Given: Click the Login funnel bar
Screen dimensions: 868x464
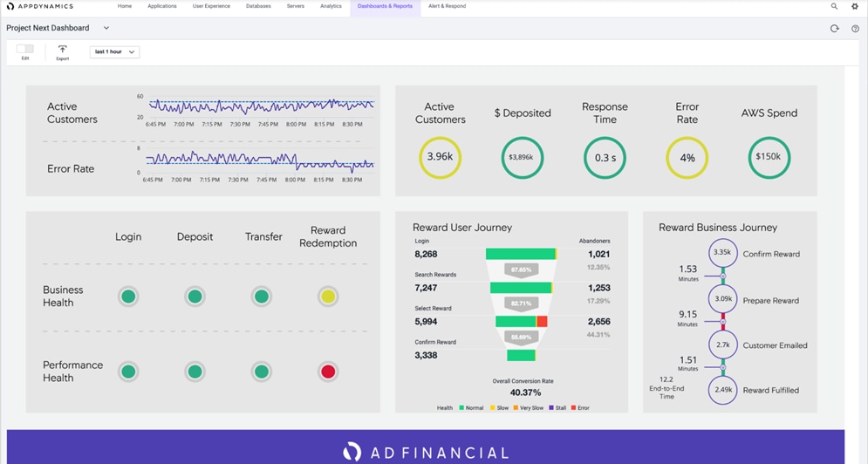Looking at the screenshot, I should 522,254.
